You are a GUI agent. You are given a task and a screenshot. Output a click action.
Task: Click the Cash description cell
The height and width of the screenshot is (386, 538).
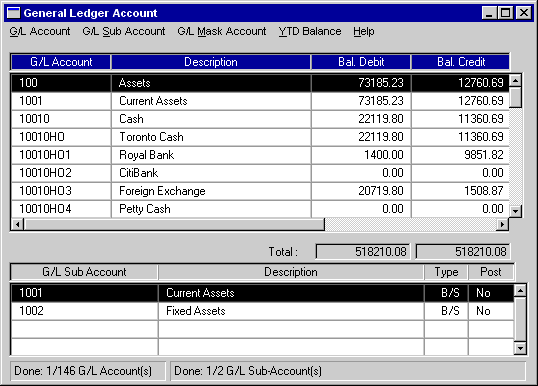[211, 119]
